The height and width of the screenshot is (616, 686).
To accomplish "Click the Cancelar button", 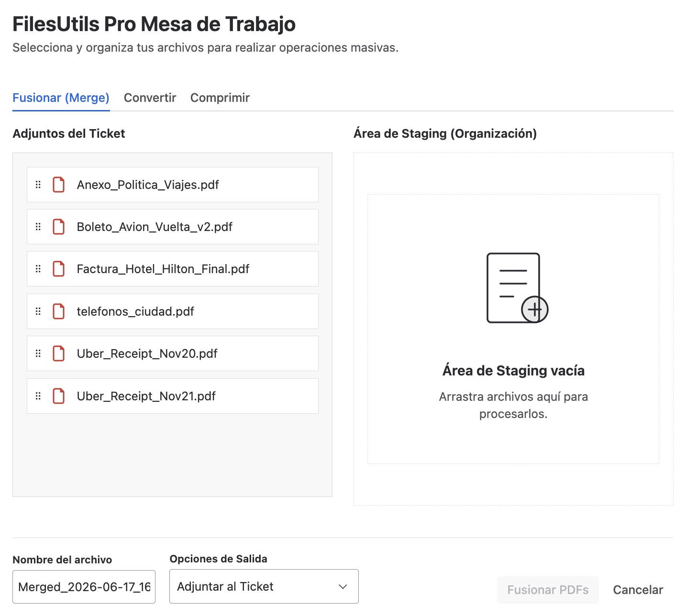I will 638,590.
